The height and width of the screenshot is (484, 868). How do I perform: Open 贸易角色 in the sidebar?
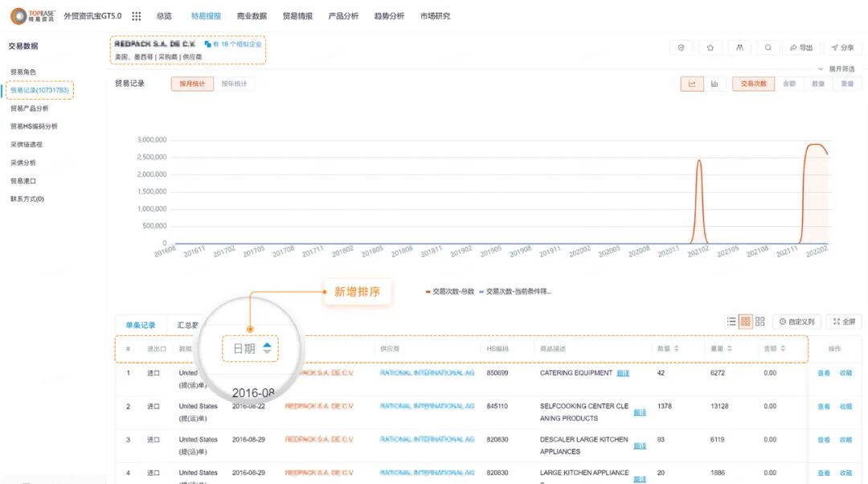coord(23,72)
